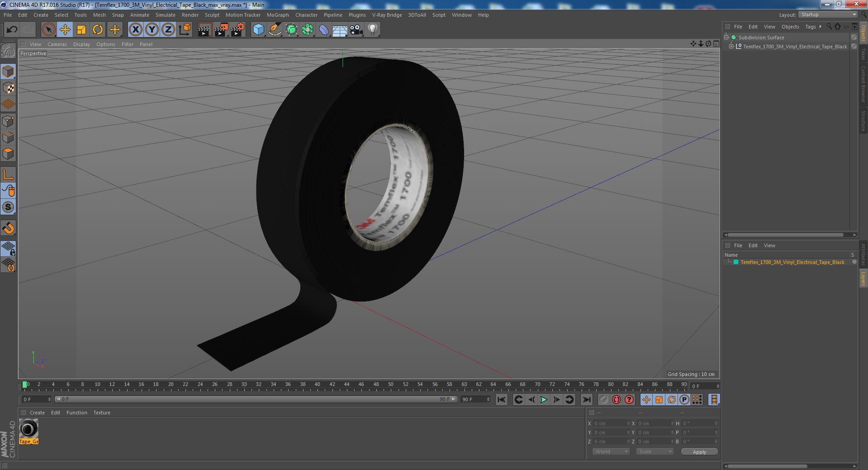The height and width of the screenshot is (470, 868).
Task: Switch to Edges mode
Action: 8,137
